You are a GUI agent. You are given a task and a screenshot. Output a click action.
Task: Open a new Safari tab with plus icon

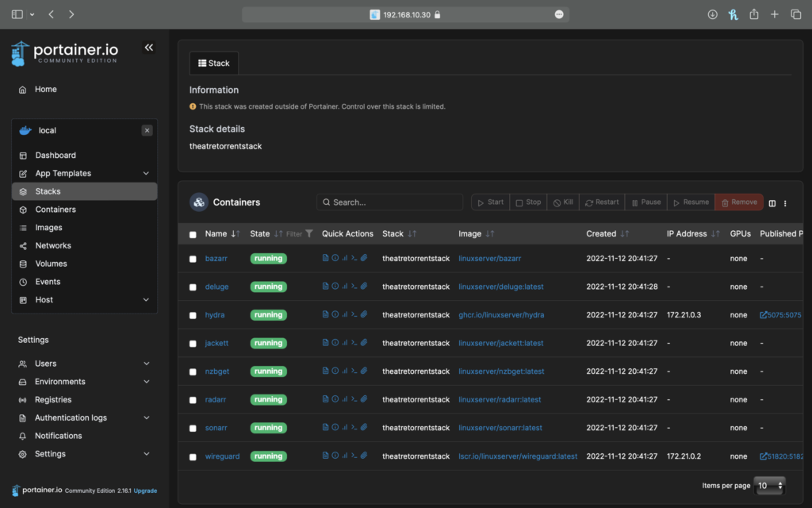click(775, 14)
